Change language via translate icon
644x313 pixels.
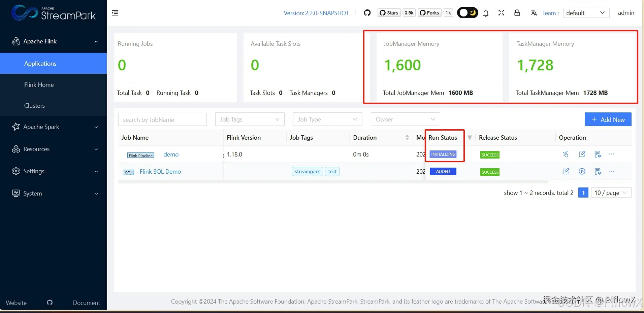534,13
